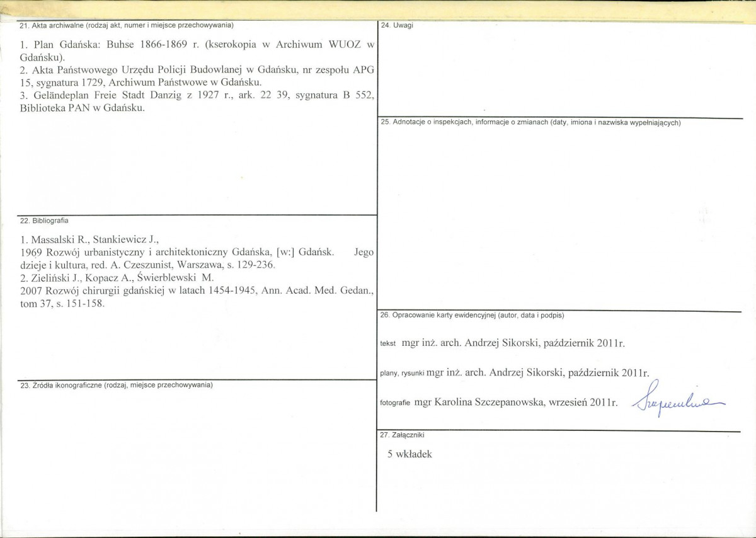Click the 25. Adnotacje o inspekcjach heading

(x=531, y=122)
